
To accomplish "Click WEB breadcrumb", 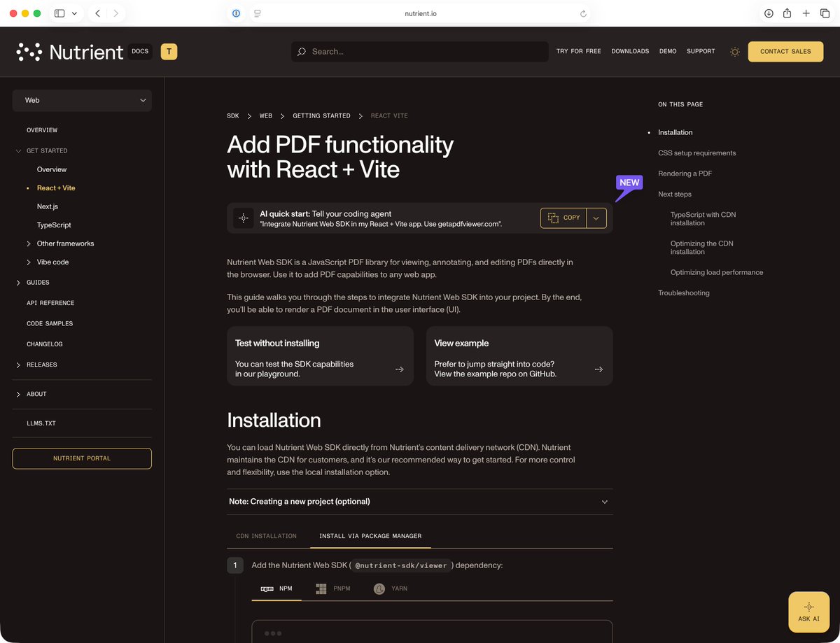I will pyautogui.click(x=266, y=116).
